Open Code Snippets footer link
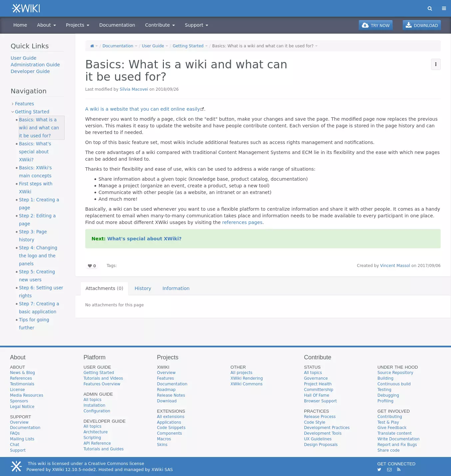 tap(171, 428)
